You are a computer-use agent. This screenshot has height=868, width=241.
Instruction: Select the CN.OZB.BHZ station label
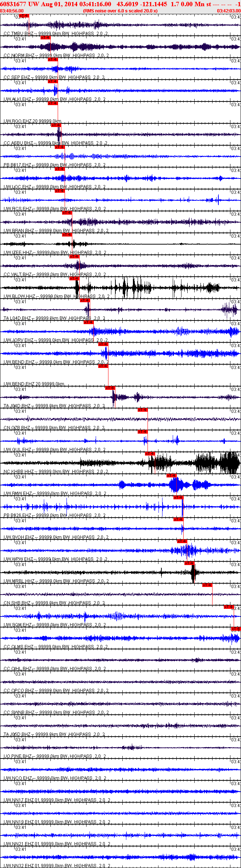54,428
